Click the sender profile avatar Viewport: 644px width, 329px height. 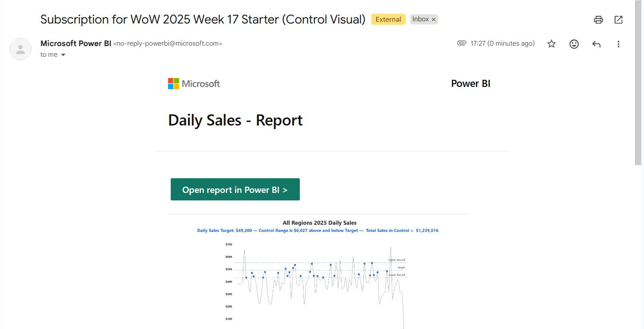(20, 49)
